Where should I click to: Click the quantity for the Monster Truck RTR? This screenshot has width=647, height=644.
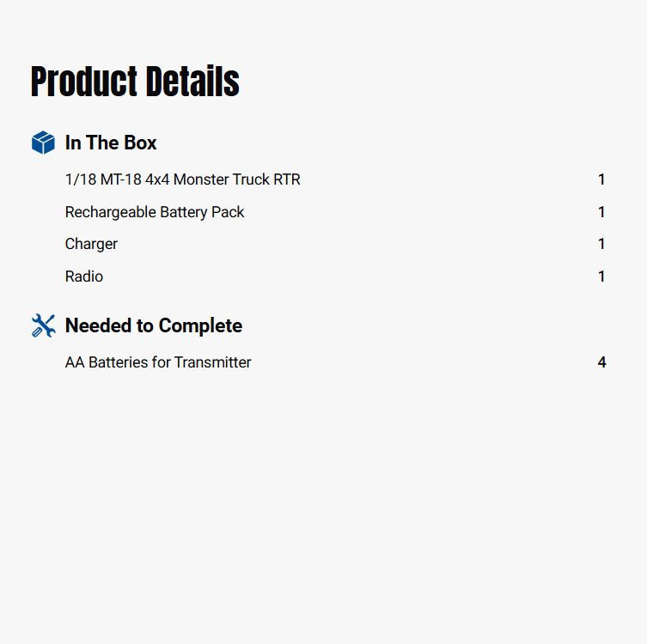[x=601, y=179]
